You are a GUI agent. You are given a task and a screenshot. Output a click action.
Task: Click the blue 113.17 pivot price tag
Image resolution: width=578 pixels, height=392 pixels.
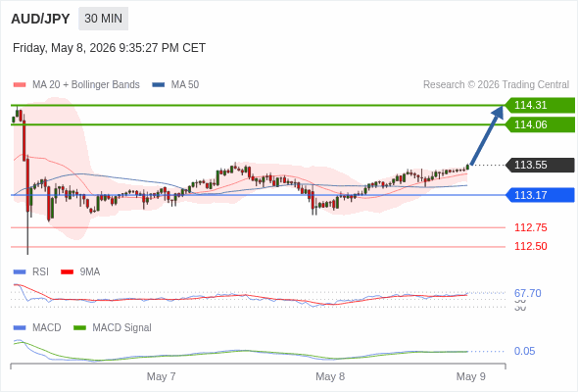coord(540,195)
